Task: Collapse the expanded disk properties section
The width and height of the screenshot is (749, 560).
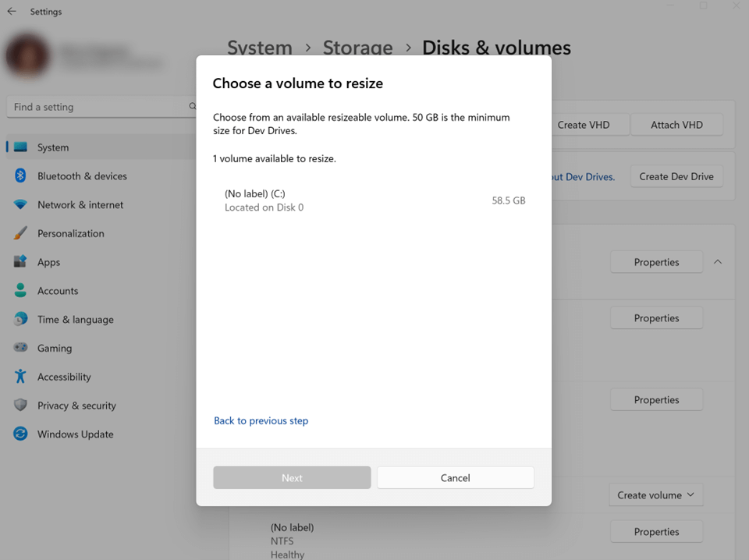Action: click(717, 262)
